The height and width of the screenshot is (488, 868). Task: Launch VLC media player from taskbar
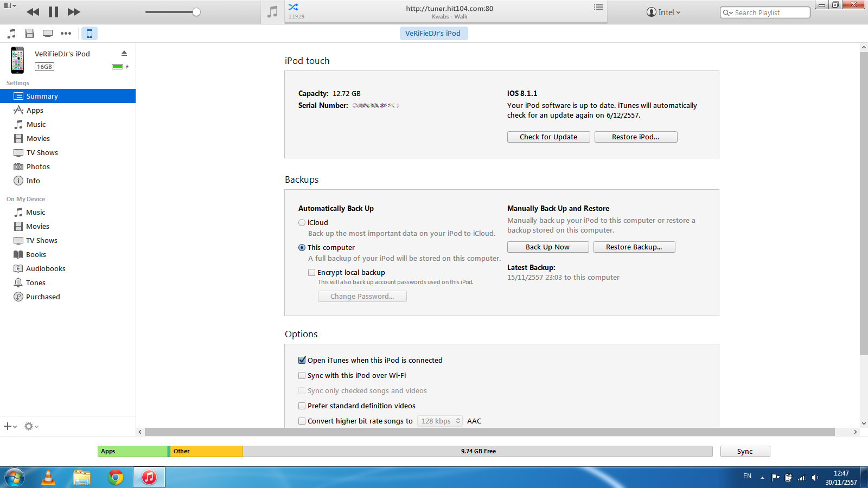click(48, 477)
